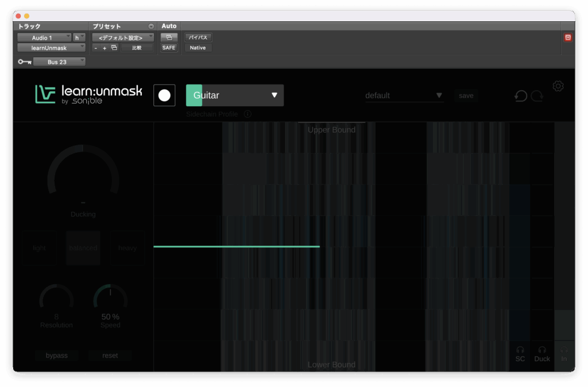Toggle the 比較 compare button
The height and width of the screenshot is (387, 588).
[137, 48]
